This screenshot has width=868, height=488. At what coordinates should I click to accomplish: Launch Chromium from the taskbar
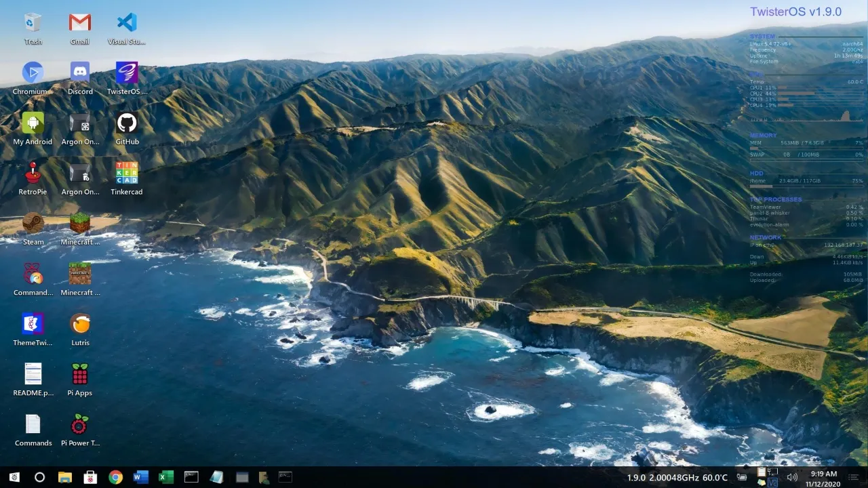115,477
